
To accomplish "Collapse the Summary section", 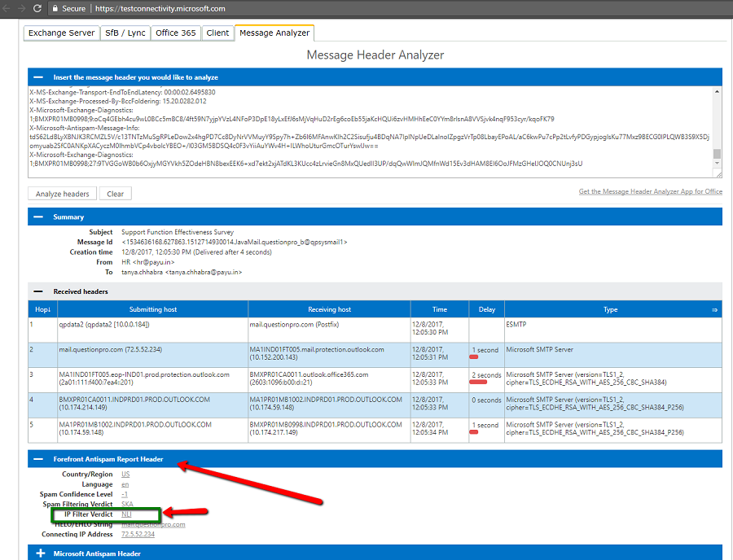I will [x=38, y=217].
